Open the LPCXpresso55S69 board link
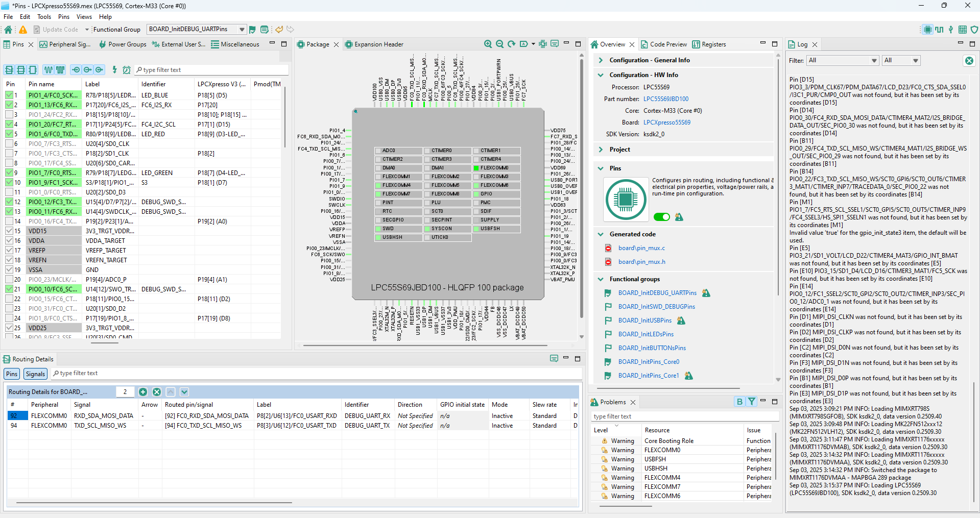 (667, 122)
